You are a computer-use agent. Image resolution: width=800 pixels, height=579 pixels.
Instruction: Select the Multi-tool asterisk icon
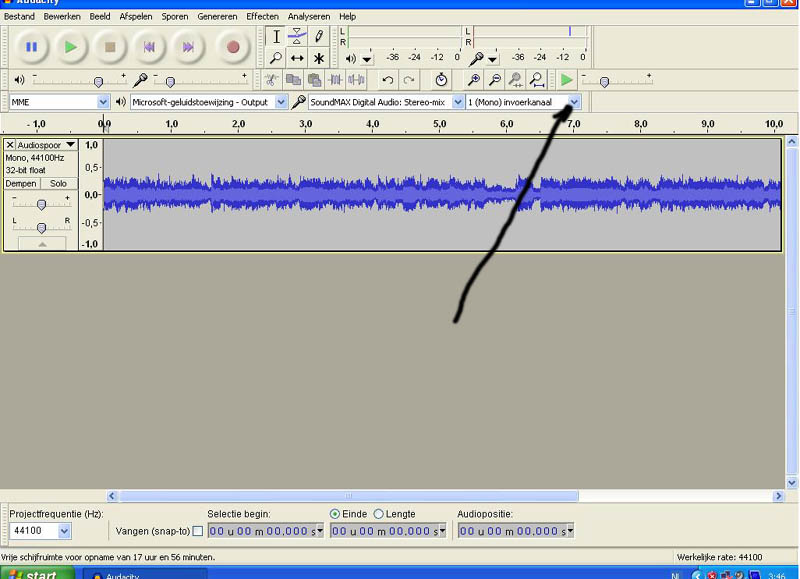[318, 58]
